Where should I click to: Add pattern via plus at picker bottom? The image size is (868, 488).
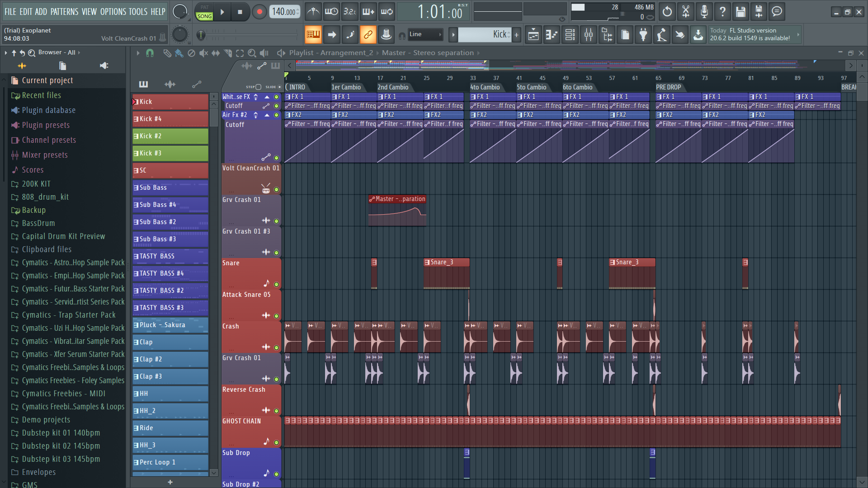point(170,482)
